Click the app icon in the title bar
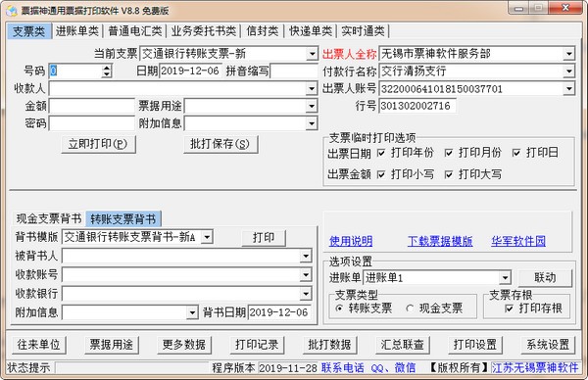Image resolution: width=588 pixels, height=380 pixels. click(11, 10)
